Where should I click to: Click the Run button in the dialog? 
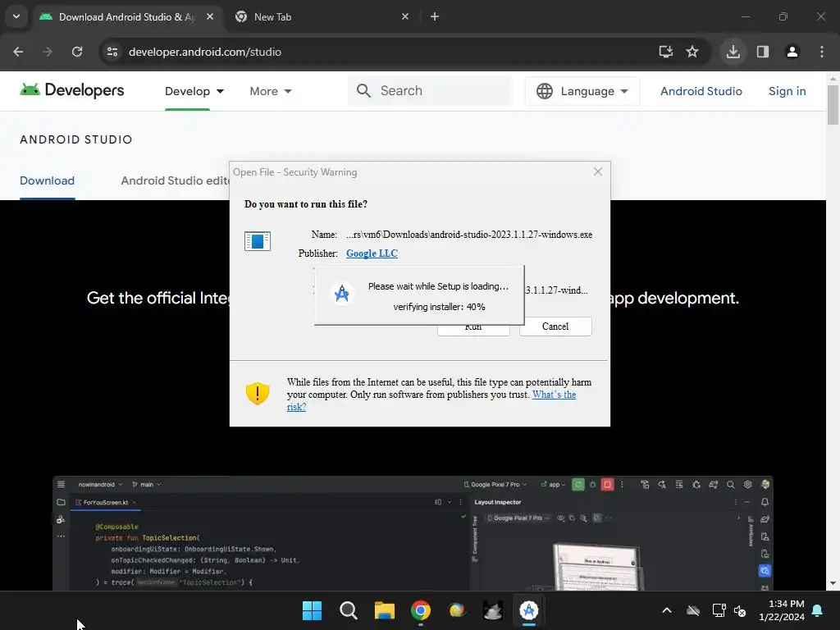473,330
